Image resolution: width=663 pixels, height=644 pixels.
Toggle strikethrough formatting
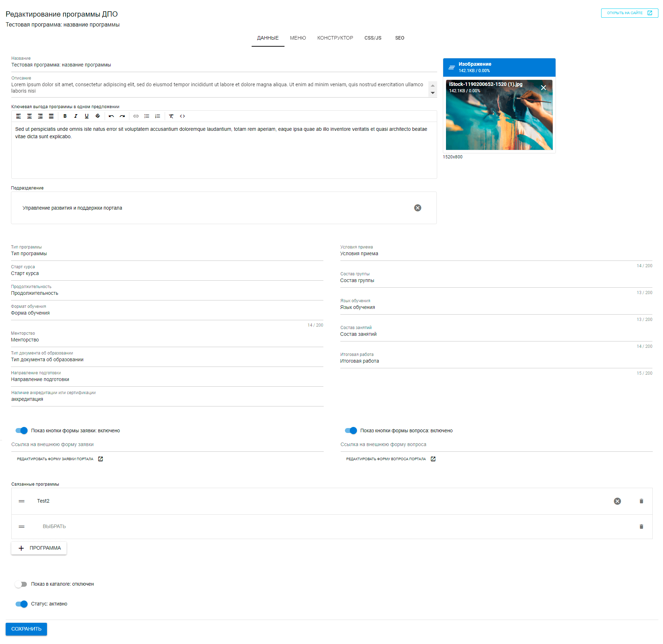pyautogui.click(x=98, y=116)
